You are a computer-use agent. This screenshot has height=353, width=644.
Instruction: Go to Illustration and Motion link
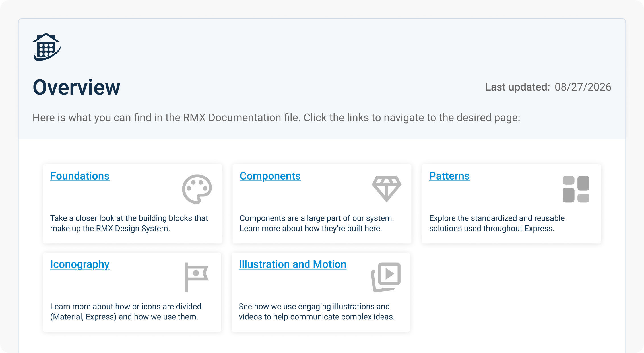pyautogui.click(x=292, y=264)
